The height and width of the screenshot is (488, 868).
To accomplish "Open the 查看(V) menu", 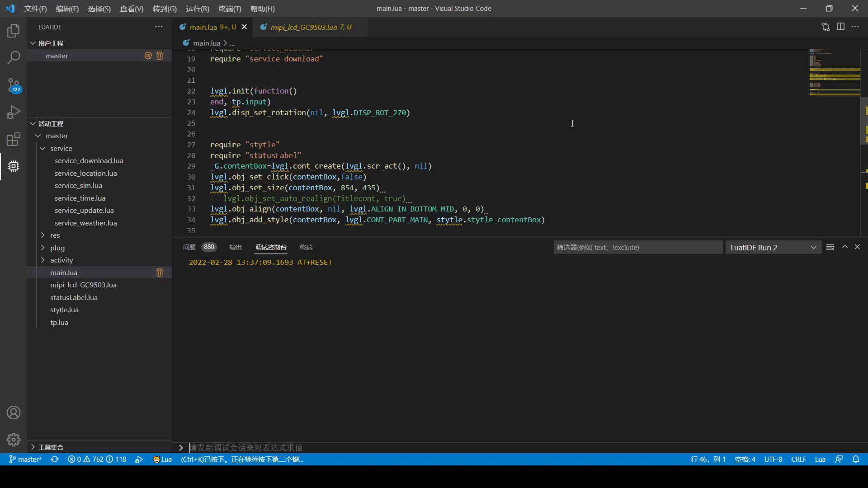I will coord(132,9).
